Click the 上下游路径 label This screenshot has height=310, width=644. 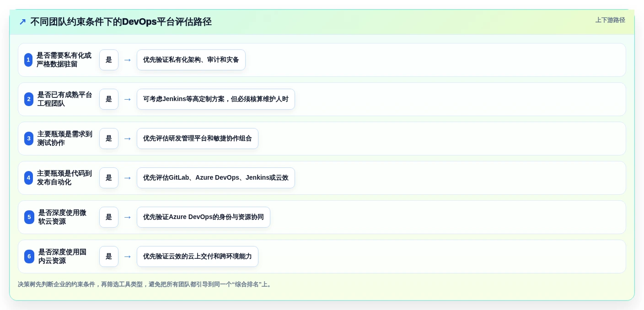click(x=610, y=20)
